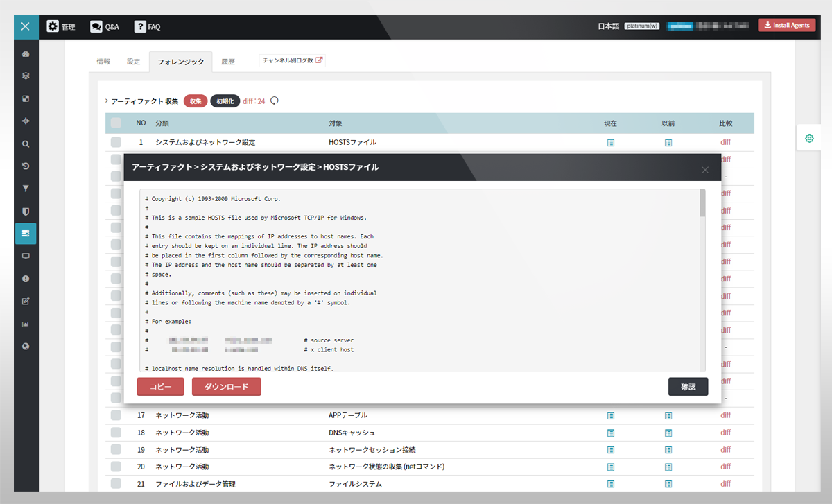This screenshot has width=832, height=504.
Task: Click the refresh icon next to diff:24
Action: pyautogui.click(x=275, y=101)
